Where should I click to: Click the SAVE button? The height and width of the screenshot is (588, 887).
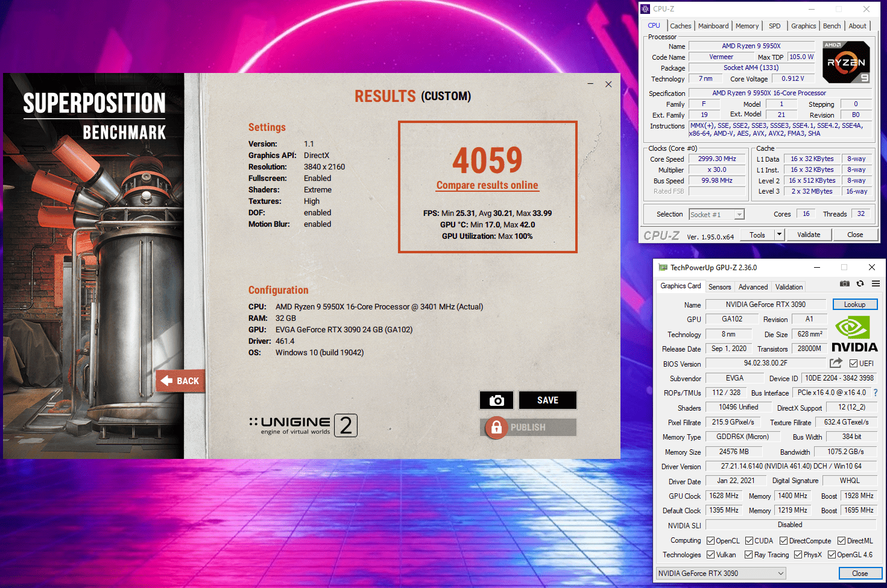(x=548, y=400)
